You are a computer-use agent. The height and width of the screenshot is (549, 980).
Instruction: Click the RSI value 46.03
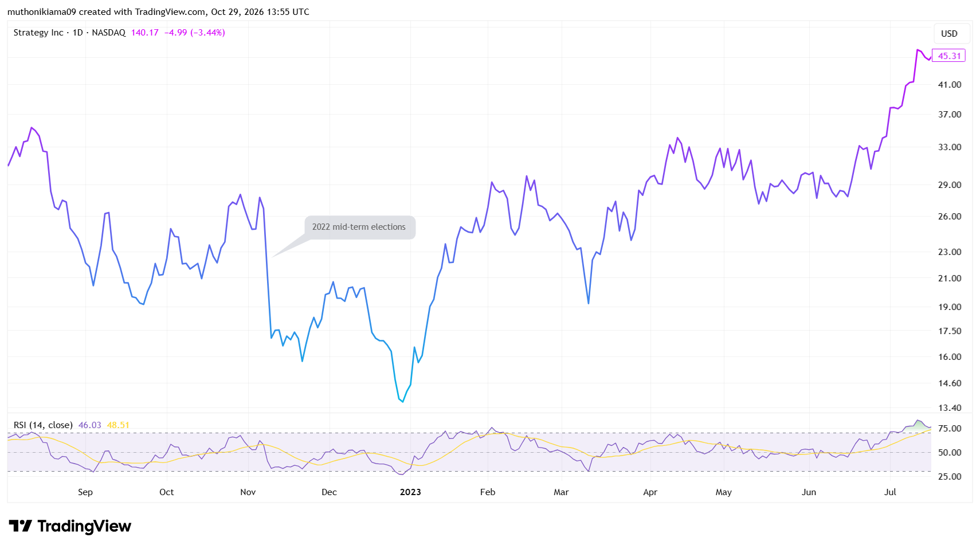[90, 425]
